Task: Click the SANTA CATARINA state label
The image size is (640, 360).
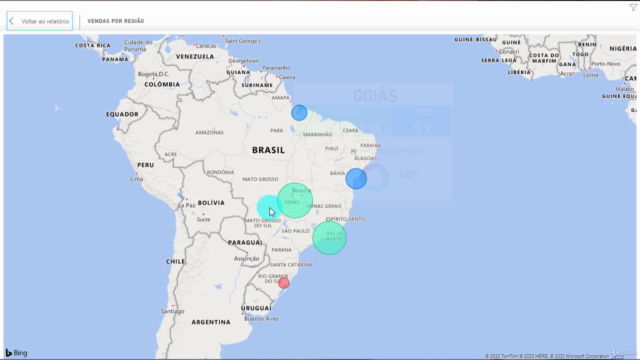Action: click(291, 264)
